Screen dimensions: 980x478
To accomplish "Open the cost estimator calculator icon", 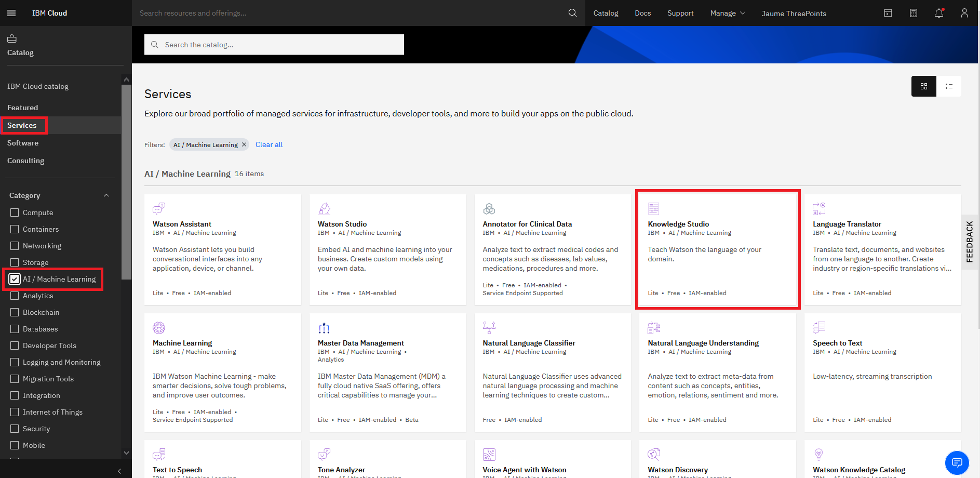I will tap(914, 13).
